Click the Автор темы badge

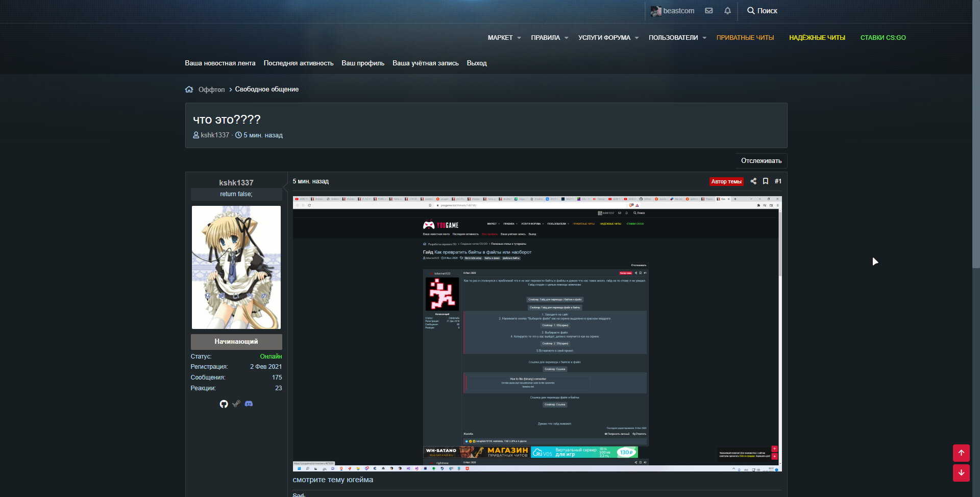tap(726, 181)
